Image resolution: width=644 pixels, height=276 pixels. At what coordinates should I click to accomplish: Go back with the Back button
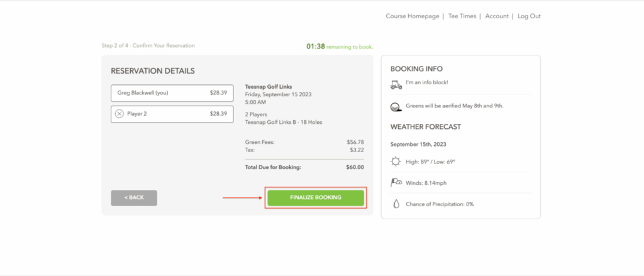[134, 197]
